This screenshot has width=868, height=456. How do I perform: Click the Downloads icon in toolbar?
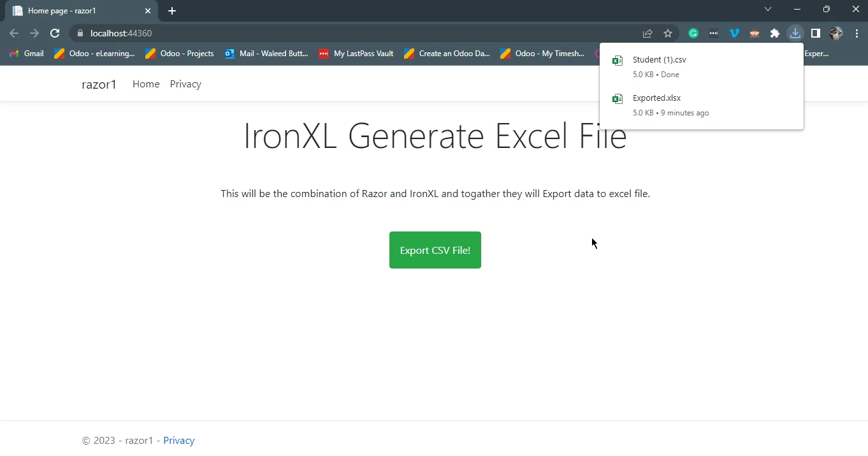[795, 33]
